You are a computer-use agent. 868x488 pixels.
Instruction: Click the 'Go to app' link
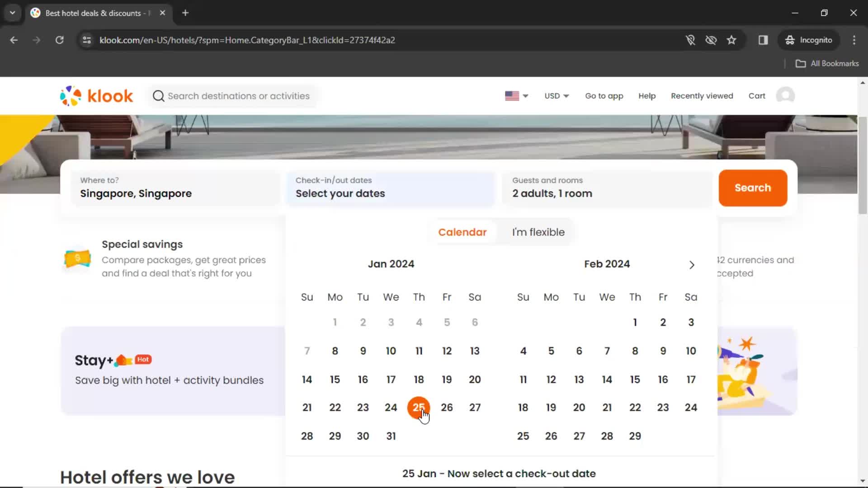coord(604,96)
